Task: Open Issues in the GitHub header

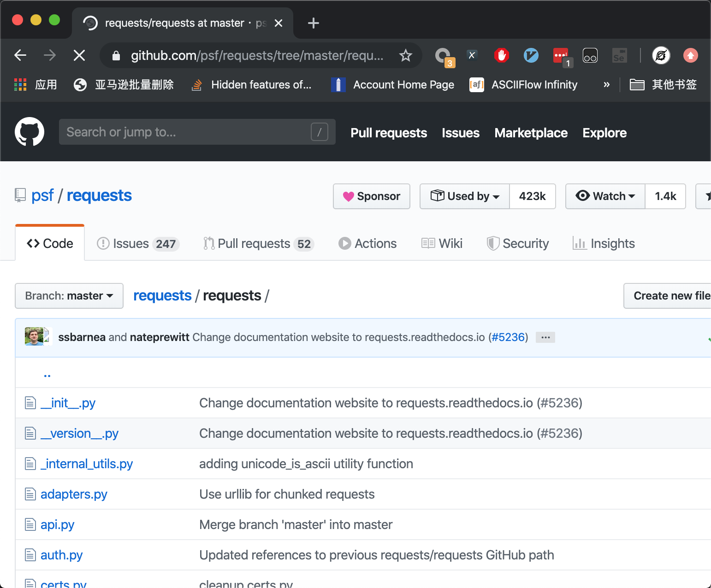Action: tap(461, 133)
